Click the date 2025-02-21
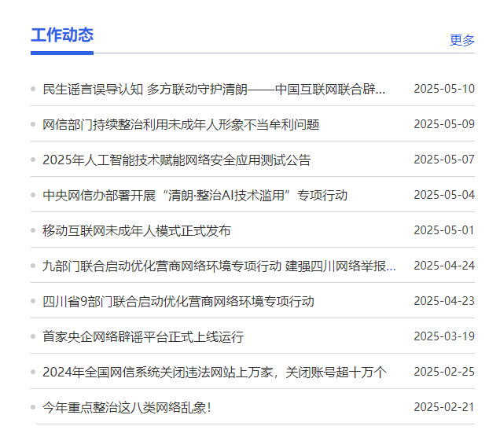Viewport: 500px width, 448px height. click(x=443, y=407)
